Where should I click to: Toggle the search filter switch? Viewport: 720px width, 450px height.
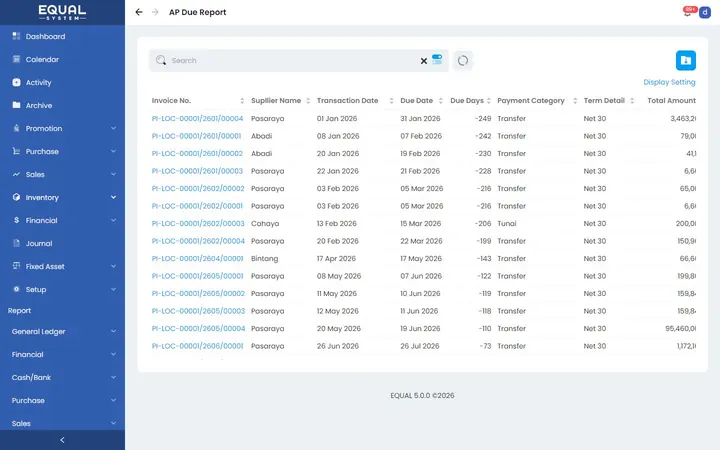click(x=437, y=59)
